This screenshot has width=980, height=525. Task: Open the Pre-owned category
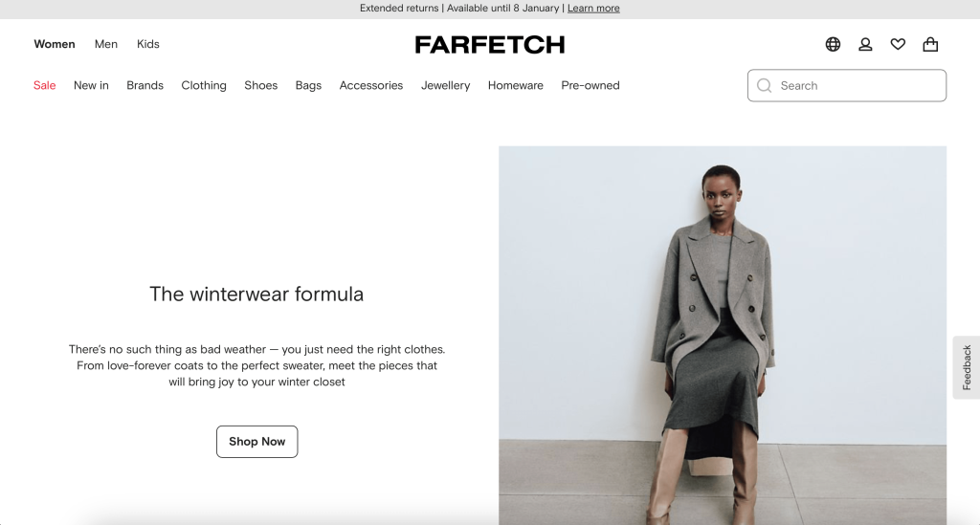(590, 85)
